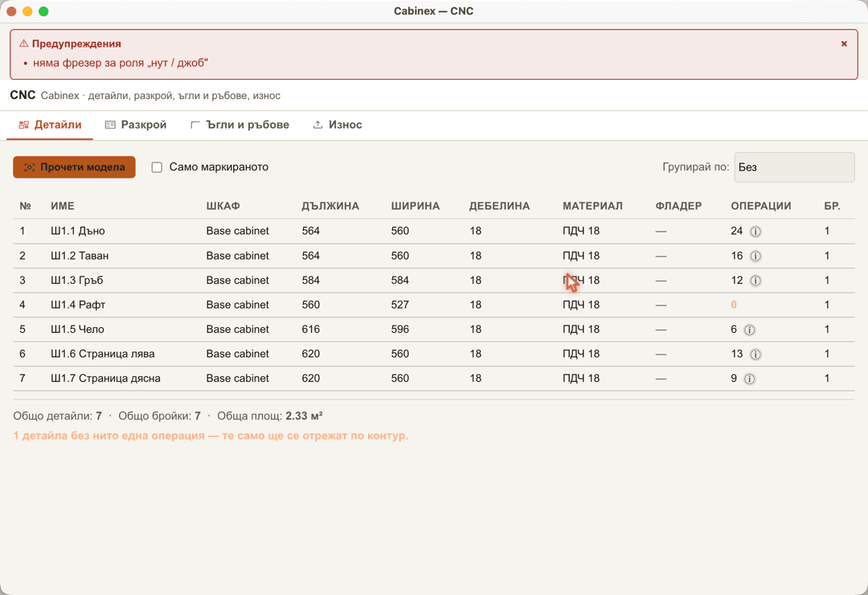Show operations info for Ш1.5 Чело

click(749, 330)
